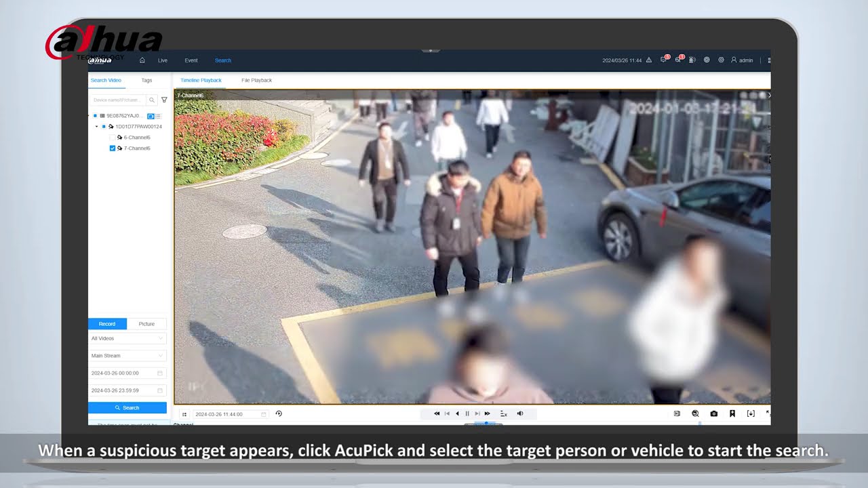Open calendar icon of the start time field
Screen dimensions: 868x488
pos(160,373)
